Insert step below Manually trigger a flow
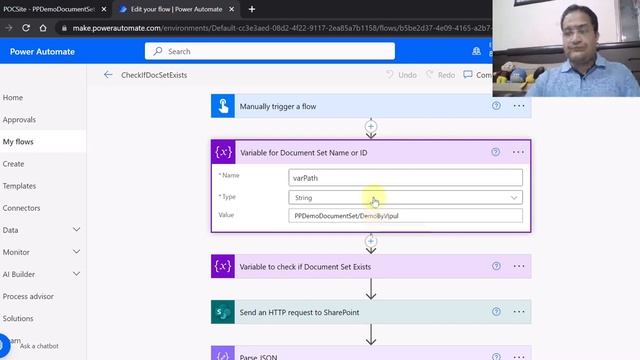Screen dimensions: 640x360 coord(371,127)
